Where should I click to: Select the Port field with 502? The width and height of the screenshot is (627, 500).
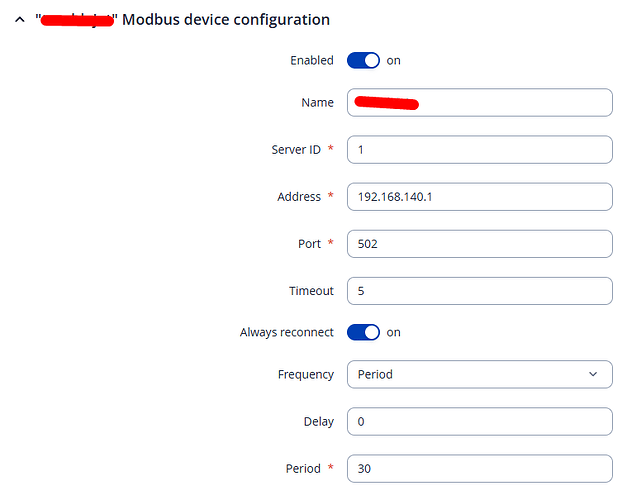coord(479,244)
